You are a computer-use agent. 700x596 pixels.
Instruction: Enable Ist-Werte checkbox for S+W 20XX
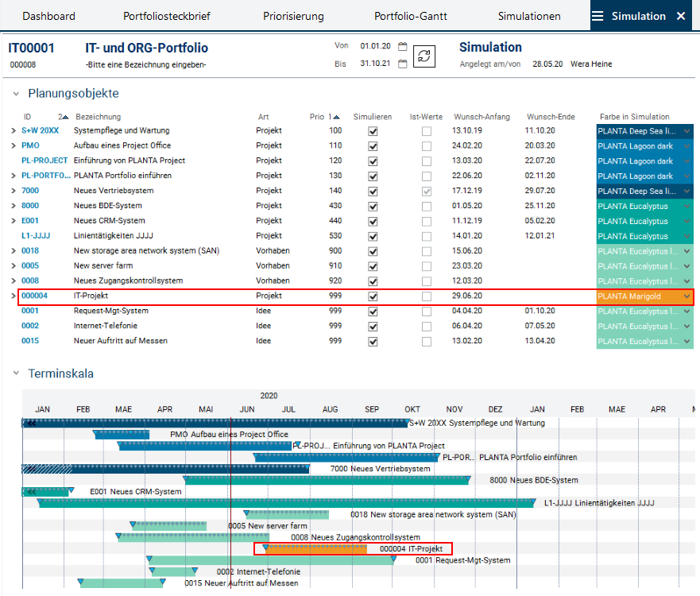(x=427, y=131)
